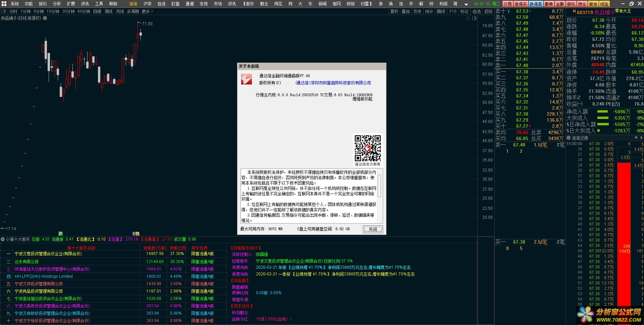Select the 15分钟 chart period
The image size is (644, 325).
(x=53, y=11)
